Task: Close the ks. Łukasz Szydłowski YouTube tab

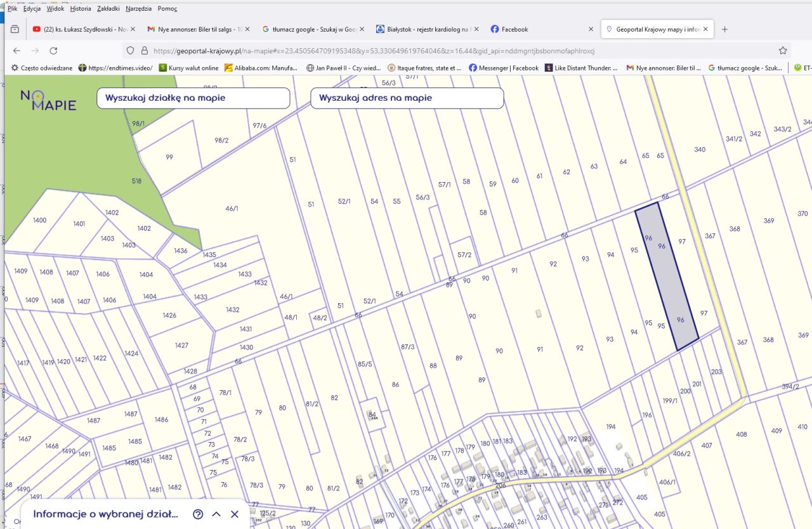Action: point(133,29)
